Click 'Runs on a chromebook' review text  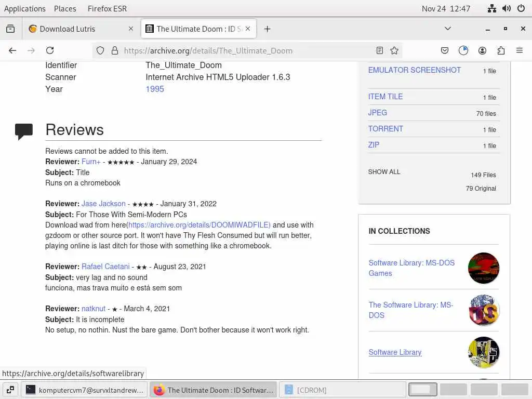pyautogui.click(x=83, y=183)
